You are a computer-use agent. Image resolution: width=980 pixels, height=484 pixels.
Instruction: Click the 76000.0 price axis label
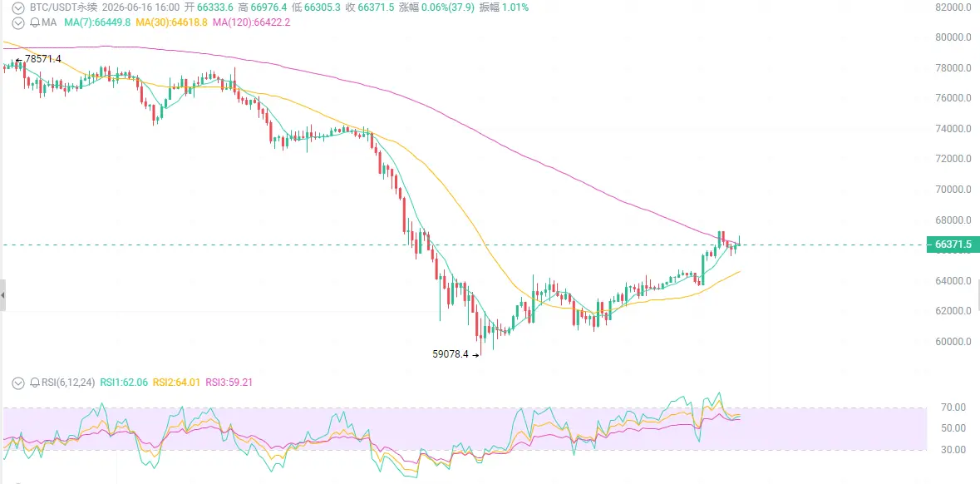click(953, 98)
